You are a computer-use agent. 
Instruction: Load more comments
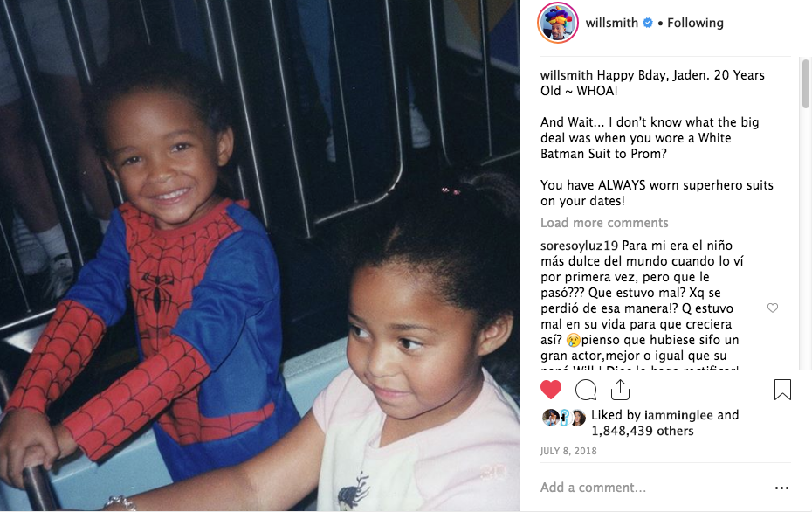click(x=604, y=223)
